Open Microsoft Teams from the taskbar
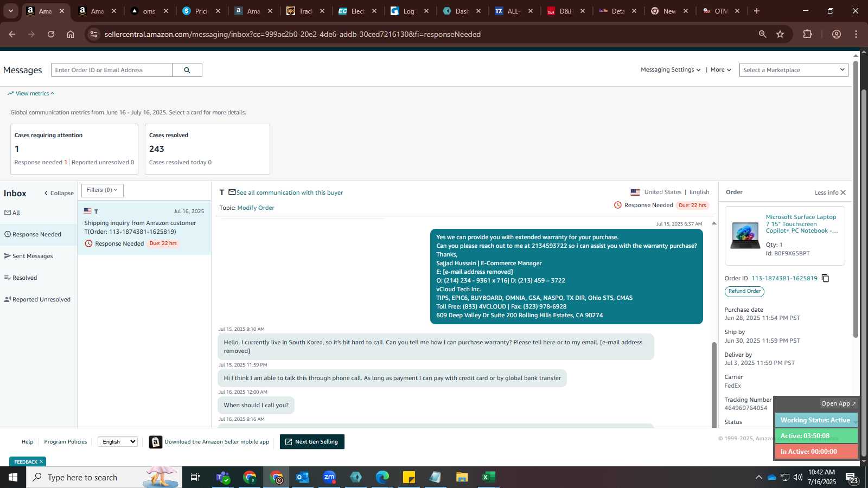The height and width of the screenshot is (488, 868). coord(223,477)
